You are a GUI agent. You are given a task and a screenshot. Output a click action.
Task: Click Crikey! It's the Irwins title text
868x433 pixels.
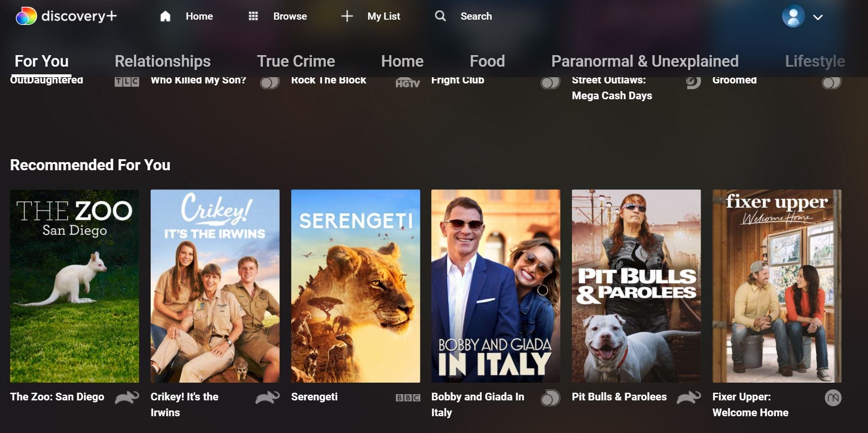[x=184, y=405]
